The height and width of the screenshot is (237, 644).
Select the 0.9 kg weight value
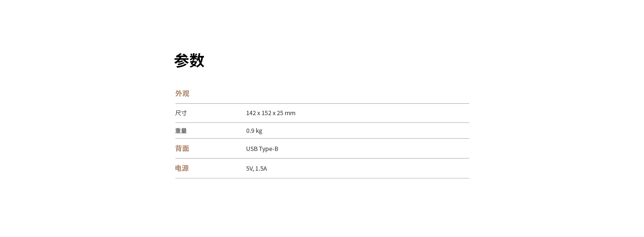pos(254,131)
